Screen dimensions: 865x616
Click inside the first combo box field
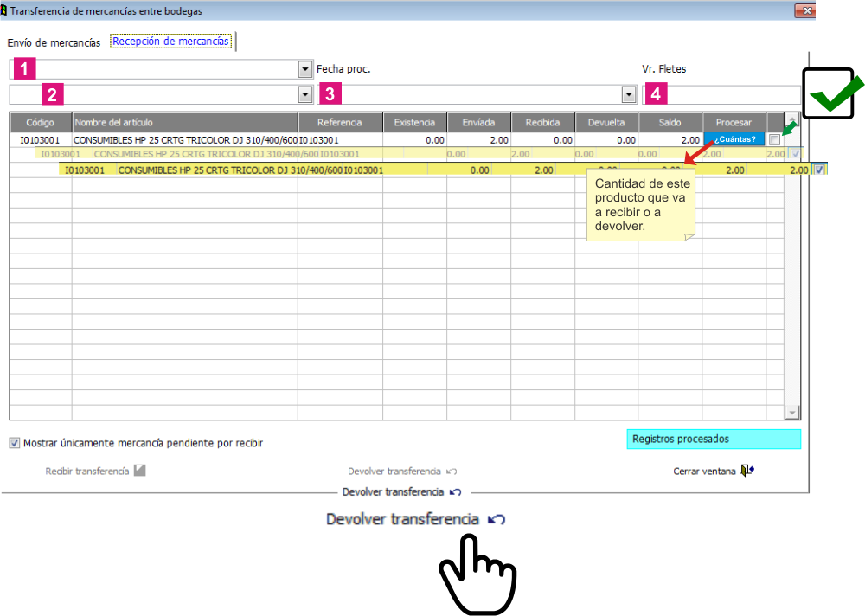pyautogui.click(x=161, y=69)
